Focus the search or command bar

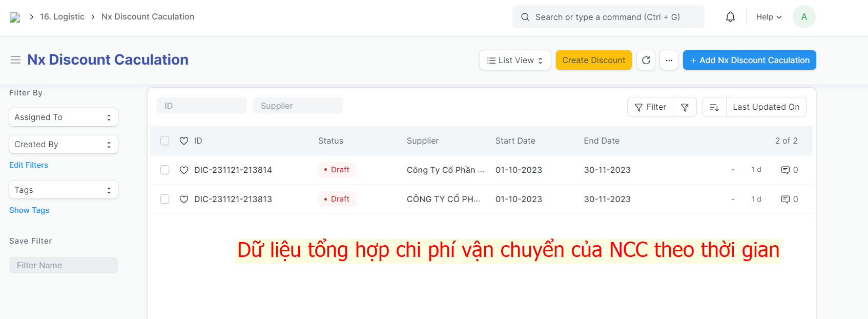tap(608, 17)
